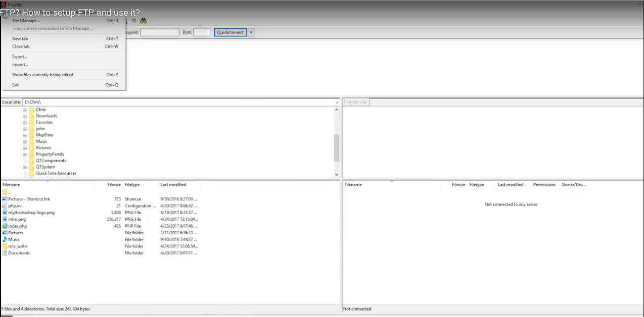
Task: Click the remote Owner/Group column header
Action: tap(574, 185)
